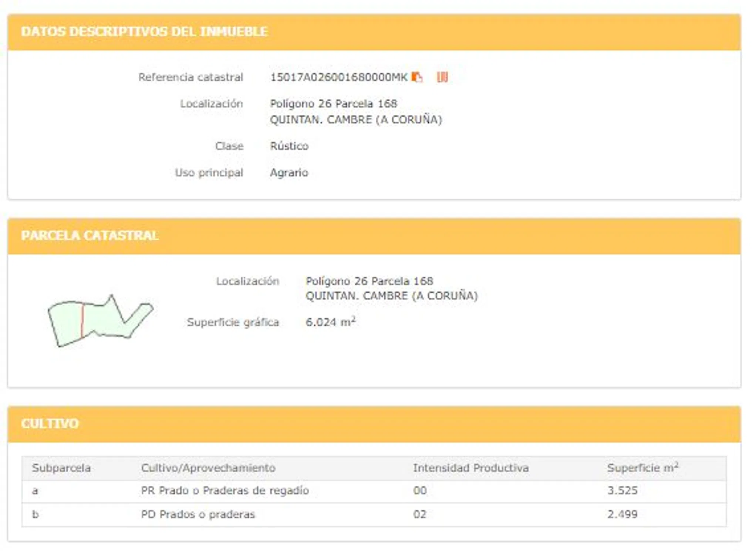Select the cadastral reference 15017A026001680000MK
This screenshot has height=555, width=756.
[338, 77]
